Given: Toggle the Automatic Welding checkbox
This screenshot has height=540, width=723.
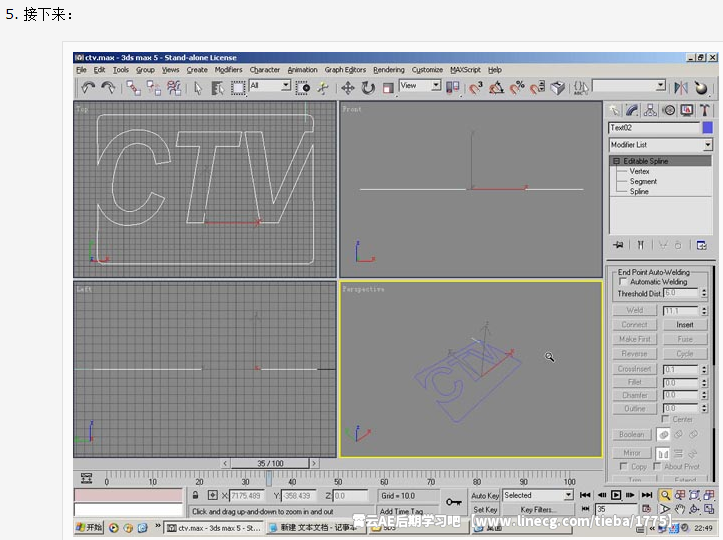Looking at the screenshot, I should tap(622, 281).
